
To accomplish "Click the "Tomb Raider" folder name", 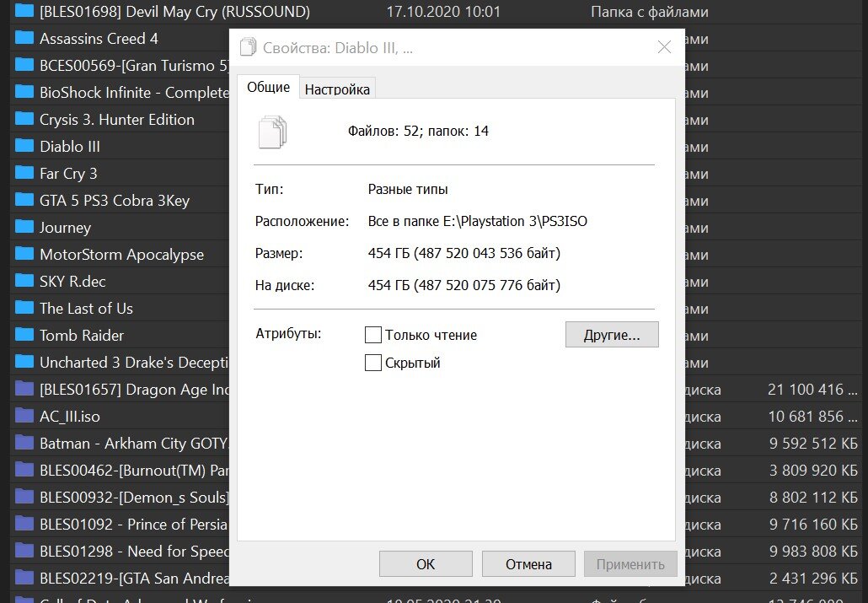I will (82, 336).
